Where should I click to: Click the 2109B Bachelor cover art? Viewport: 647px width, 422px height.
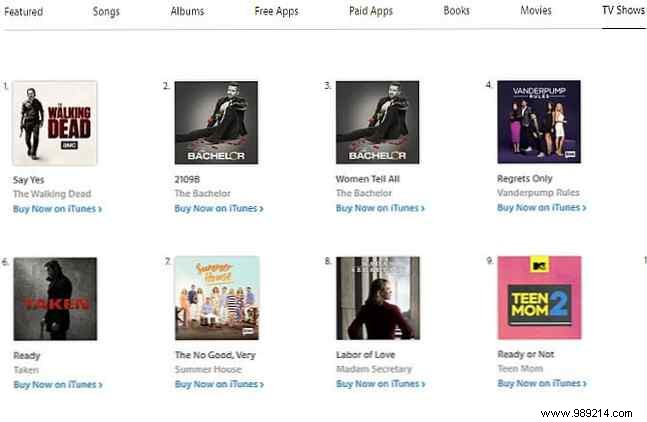click(x=216, y=122)
